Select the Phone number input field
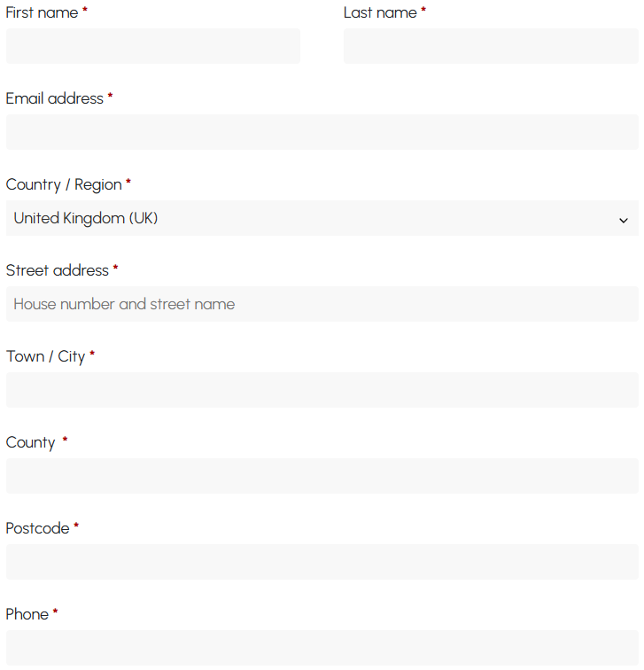This screenshot has height=670, width=644. click(x=322, y=648)
